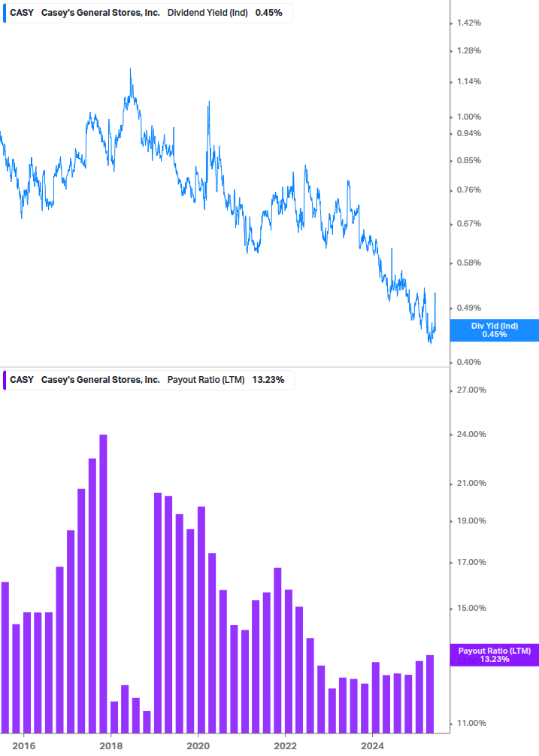This screenshot has width=539, height=756.
Task: Click the 0.40% dividend yield axis label
Action: [468, 362]
